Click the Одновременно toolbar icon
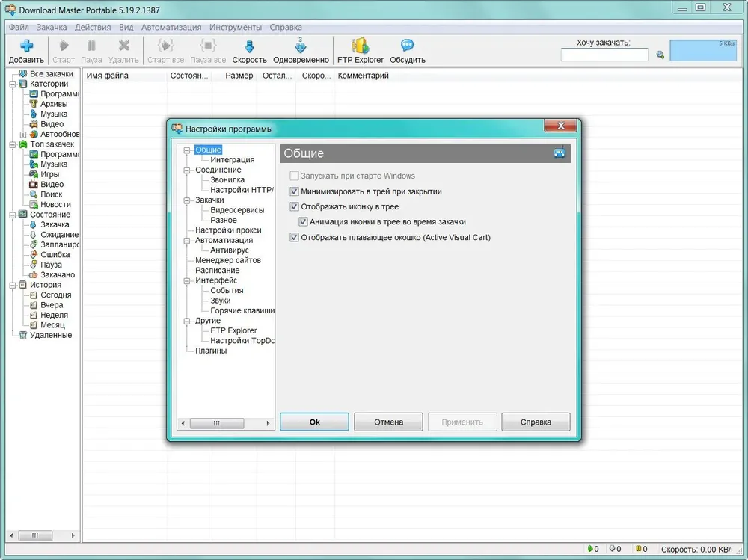This screenshot has width=748, height=560. [301, 46]
